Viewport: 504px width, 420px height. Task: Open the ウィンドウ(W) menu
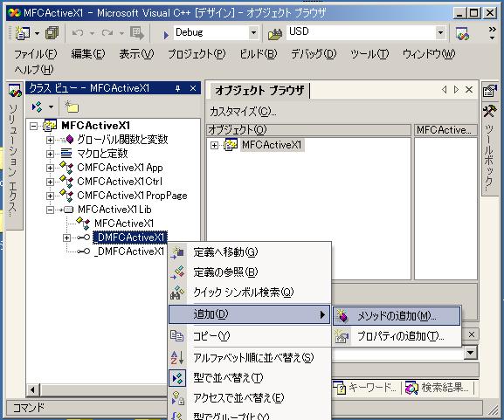429,54
